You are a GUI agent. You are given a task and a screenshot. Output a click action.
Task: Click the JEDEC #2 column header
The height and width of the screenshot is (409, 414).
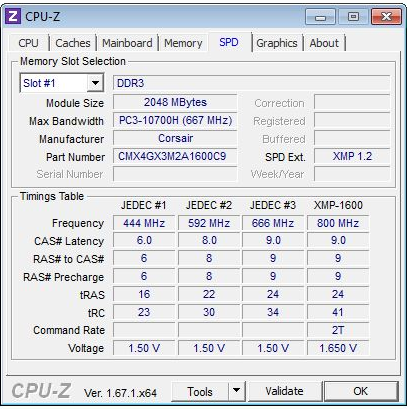tap(209, 205)
